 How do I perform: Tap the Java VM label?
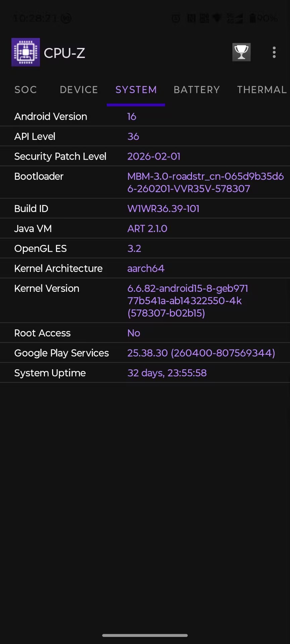click(33, 228)
